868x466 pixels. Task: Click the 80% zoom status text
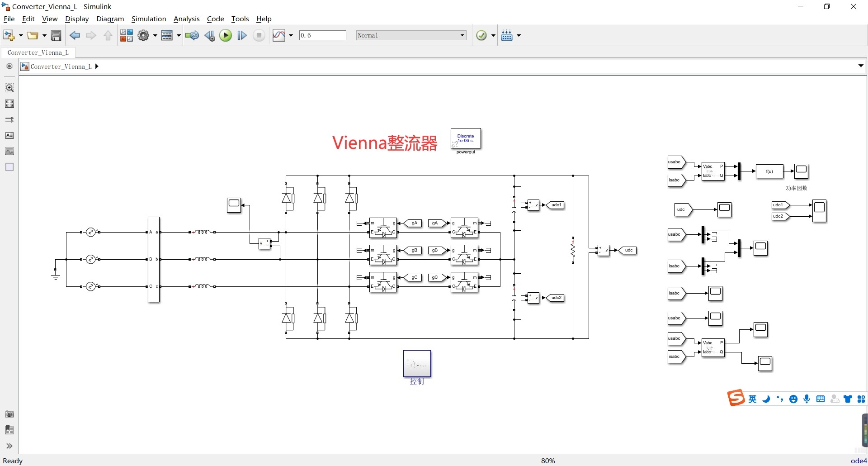coord(548,461)
